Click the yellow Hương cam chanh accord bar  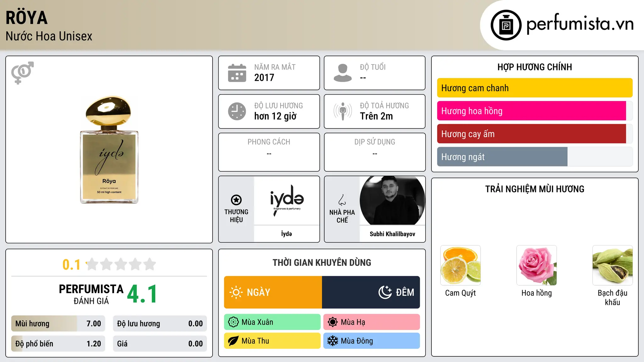tap(535, 88)
